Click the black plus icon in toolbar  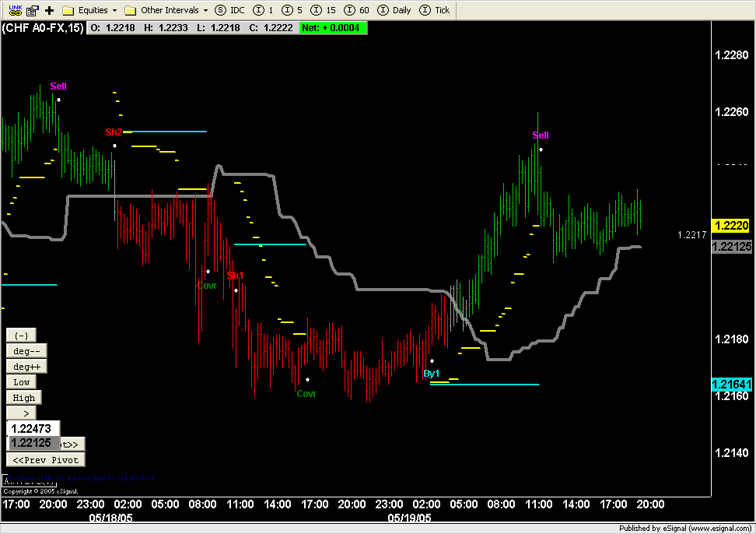(x=49, y=10)
